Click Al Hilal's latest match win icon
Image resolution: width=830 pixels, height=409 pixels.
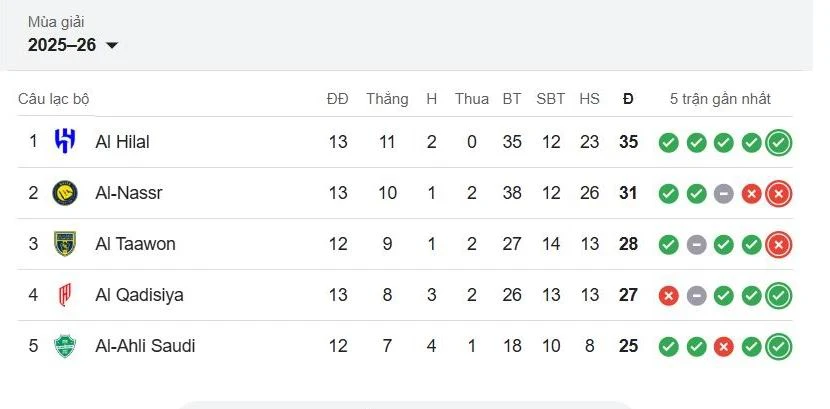[779, 142]
